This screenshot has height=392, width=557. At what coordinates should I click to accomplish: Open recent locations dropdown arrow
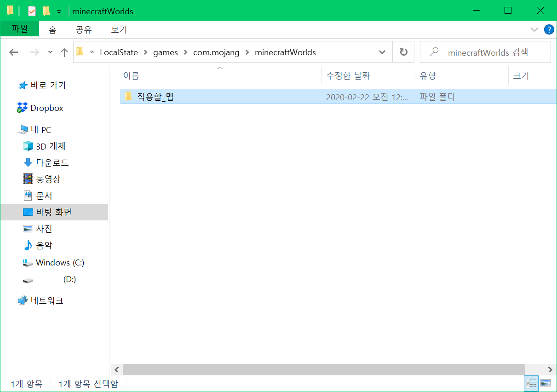(50, 52)
